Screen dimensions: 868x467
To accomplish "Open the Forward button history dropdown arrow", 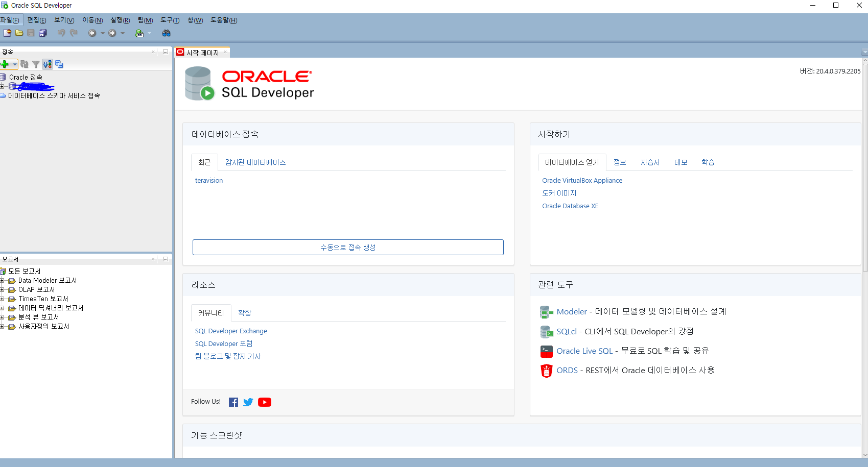I will pyautogui.click(x=123, y=33).
